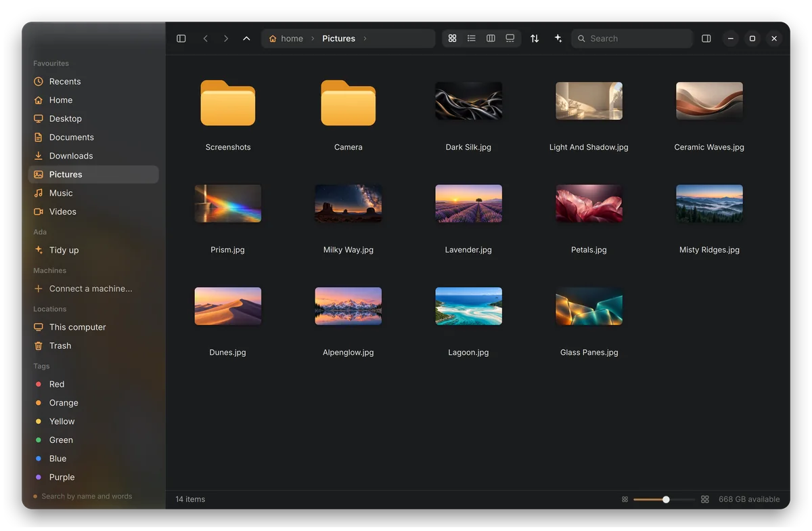Screen dimensions: 812x531
Task: Select the Glass Panes.jpg thumbnail
Action: click(x=589, y=306)
